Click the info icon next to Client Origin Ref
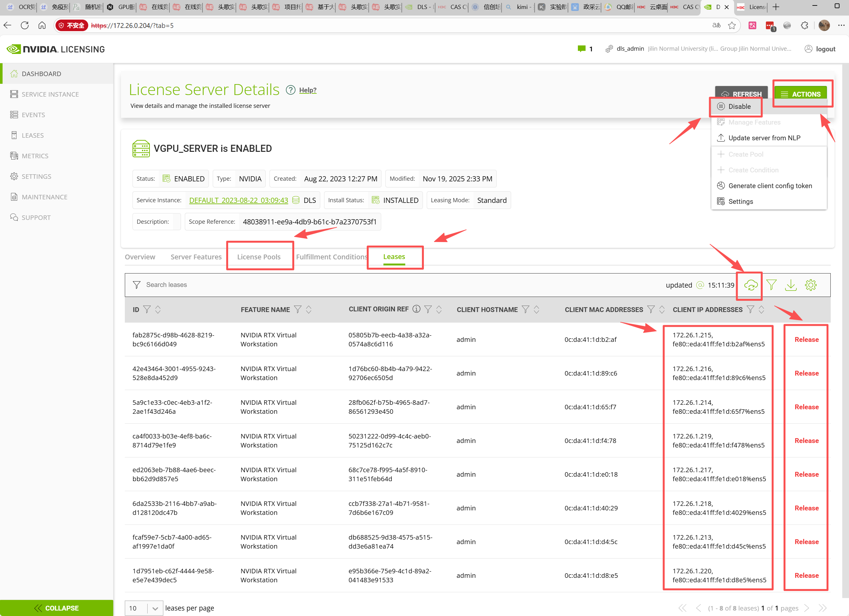The height and width of the screenshot is (616, 849). [x=416, y=309]
